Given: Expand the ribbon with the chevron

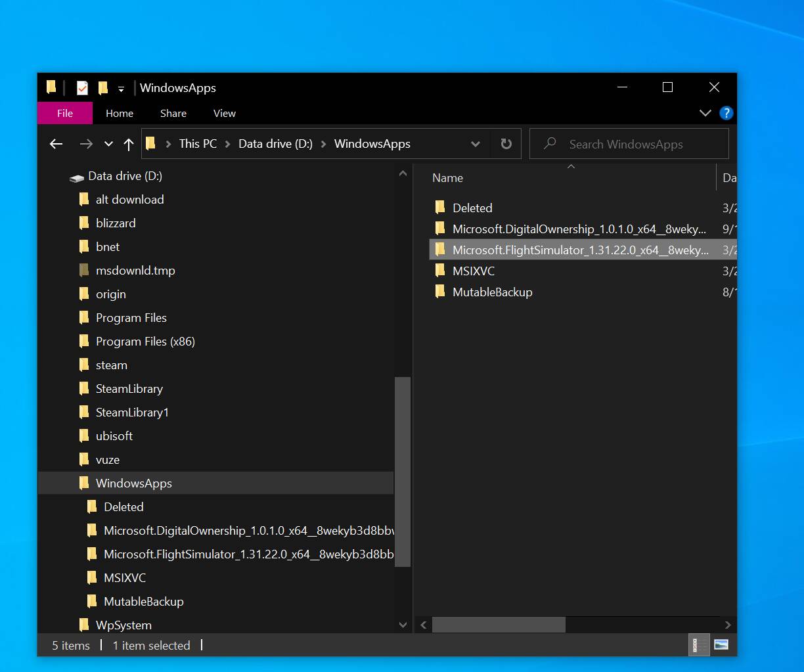Looking at the screenshot, I should pyautogui.click(x=705, y=113).
